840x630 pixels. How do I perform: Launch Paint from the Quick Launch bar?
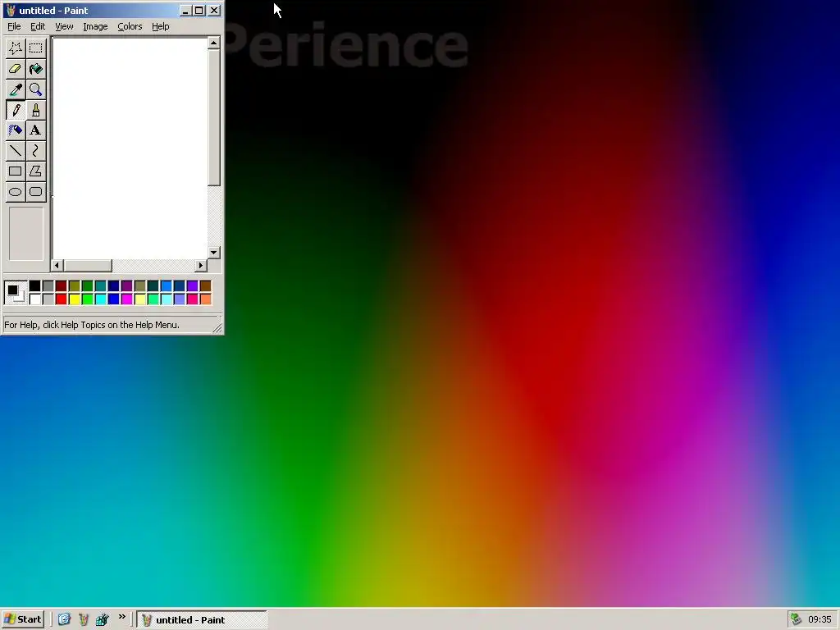click(84, 619)
